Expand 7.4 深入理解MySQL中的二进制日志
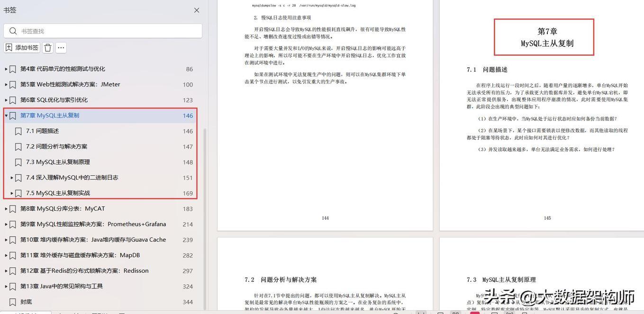Screen dimensions: 644x314 point(12,178)
